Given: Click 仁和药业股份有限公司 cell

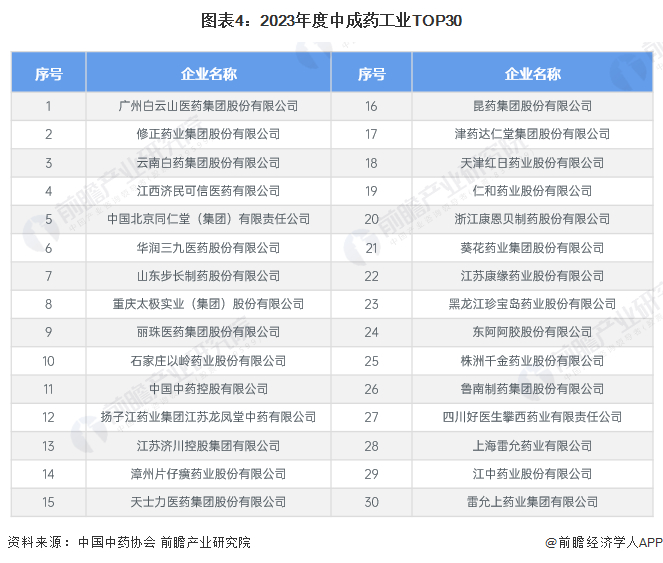Looking at the screenshot, I should [x=532, y=191].
